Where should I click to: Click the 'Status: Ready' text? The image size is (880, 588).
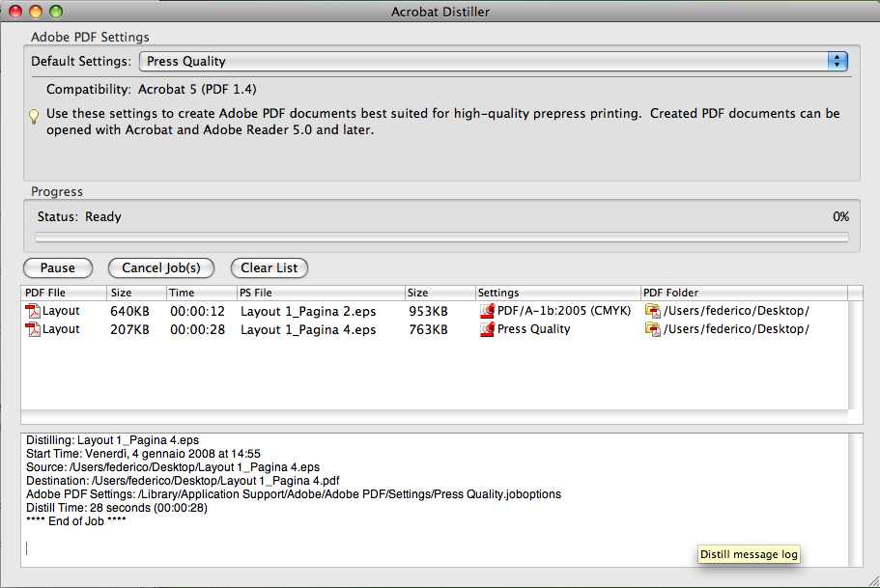[x=79, y=216]
